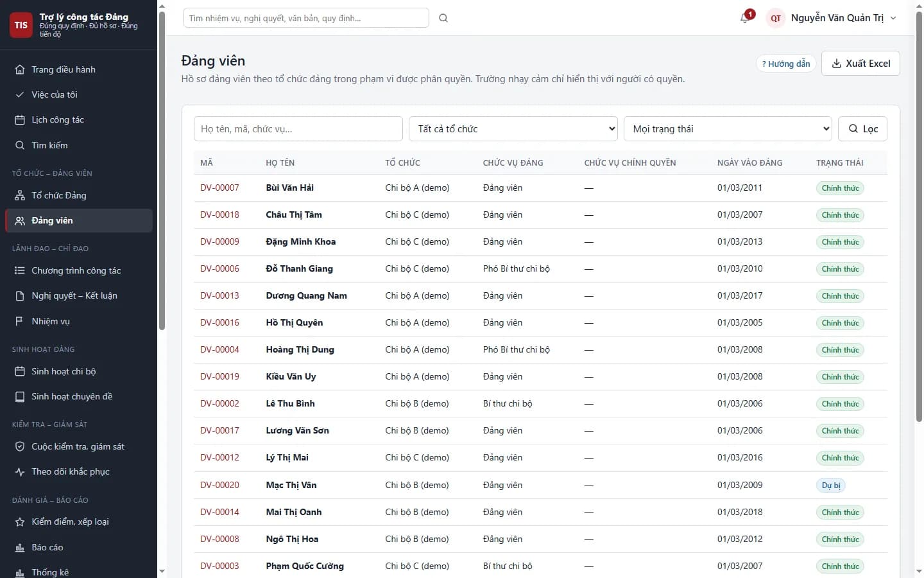Click the Dự bị status badge
This screenshot has width=924, height=578.
pyautogui.click(x=831, y=486)
